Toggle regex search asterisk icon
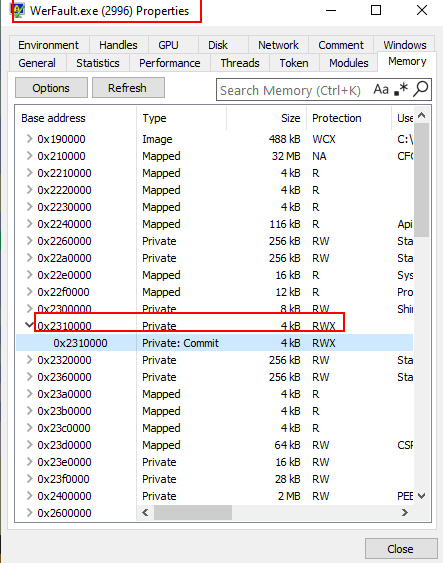 401,89
